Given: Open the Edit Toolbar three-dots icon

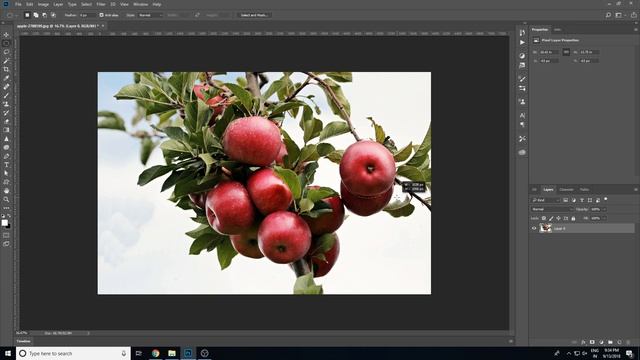Looking at the screenshot, I should pos(6,208).
